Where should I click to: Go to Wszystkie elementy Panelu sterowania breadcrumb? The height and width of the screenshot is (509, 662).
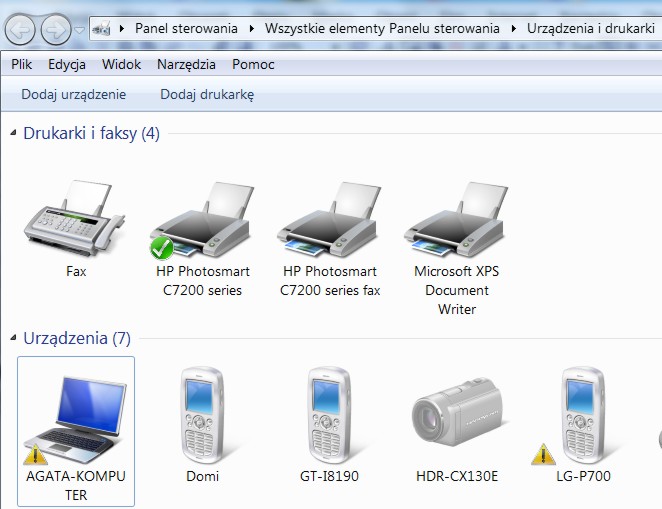click(382, 28)
